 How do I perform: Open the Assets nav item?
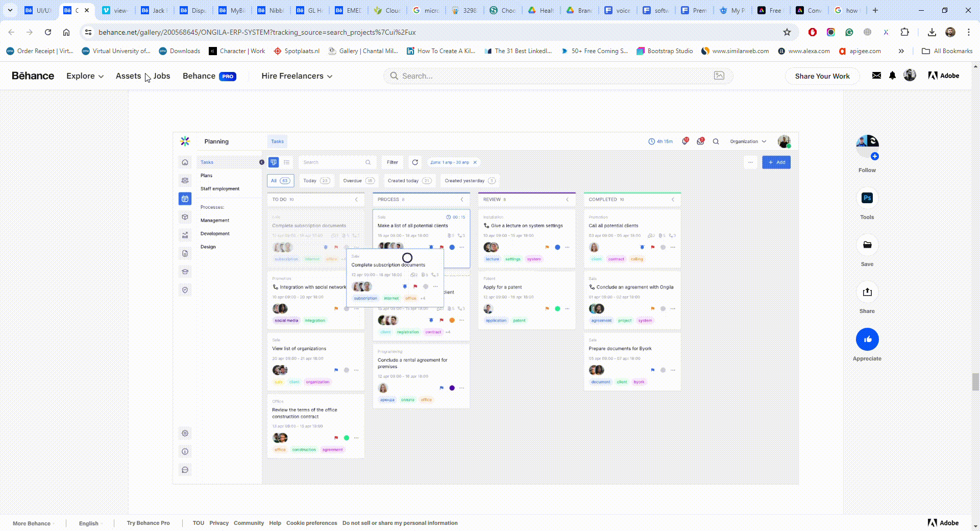128,76
